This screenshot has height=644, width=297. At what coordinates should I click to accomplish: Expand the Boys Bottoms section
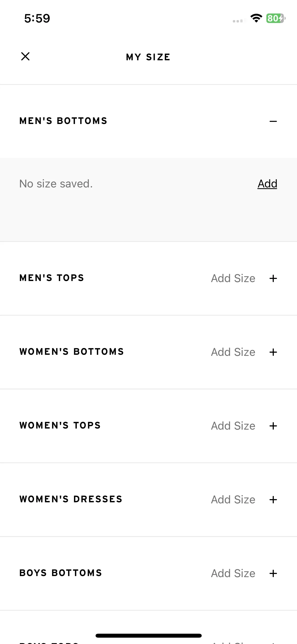pyautogui.click(x=148, y=573)
